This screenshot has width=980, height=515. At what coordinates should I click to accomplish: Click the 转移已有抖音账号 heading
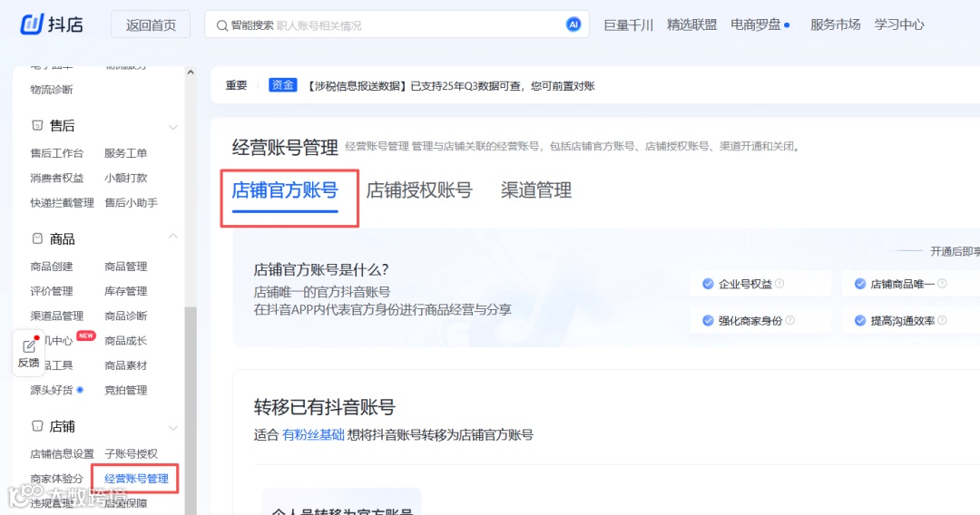[324, 408]
